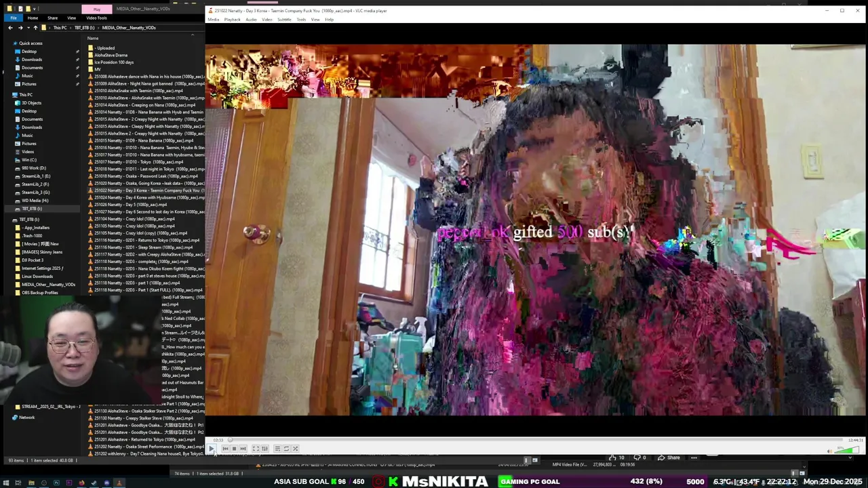Seek on the VLC timeline bar
Viewport: 868px width, 488px height.
click(x=536, y=440)
